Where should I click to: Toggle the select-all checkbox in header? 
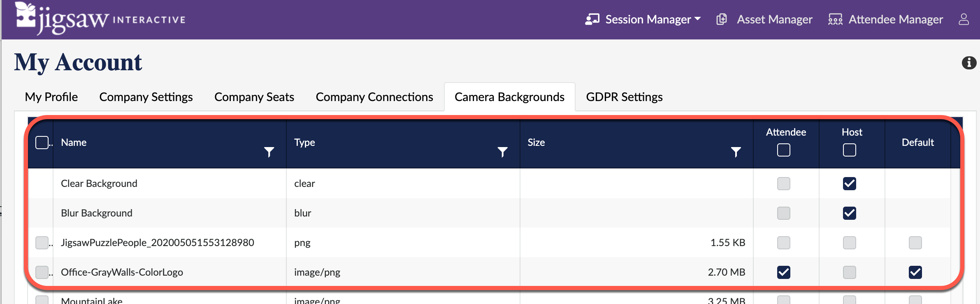(42, 143)
